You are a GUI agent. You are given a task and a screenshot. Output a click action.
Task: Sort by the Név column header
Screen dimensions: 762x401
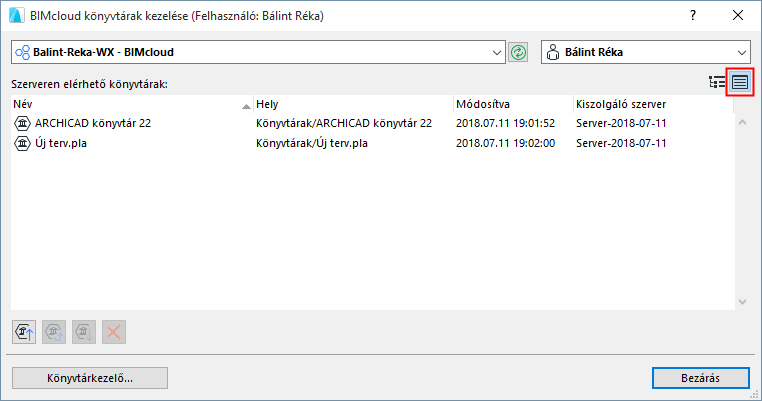click(x=132, y=104)
